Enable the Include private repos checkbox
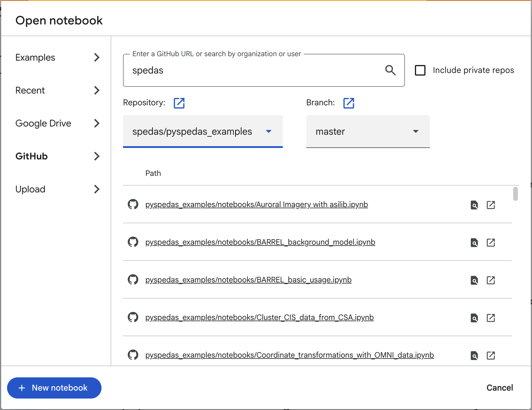Viewport: 532px width, 410px height. pos(420,70)
